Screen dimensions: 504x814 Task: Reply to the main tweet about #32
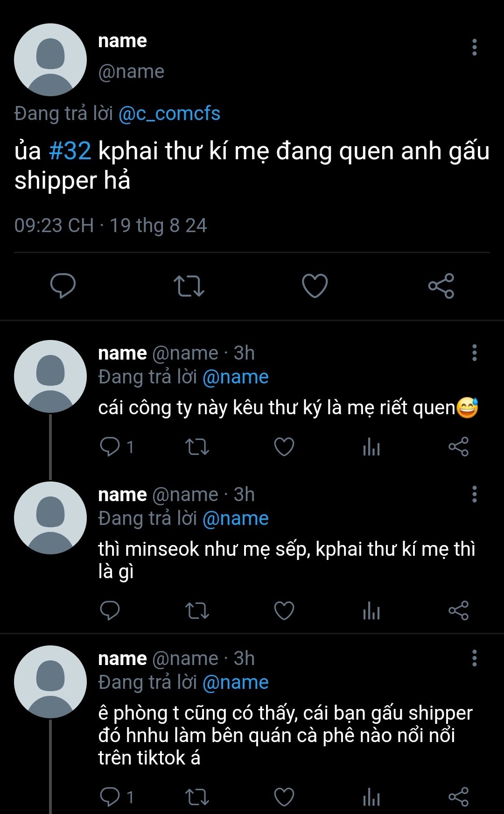point(63,285)
